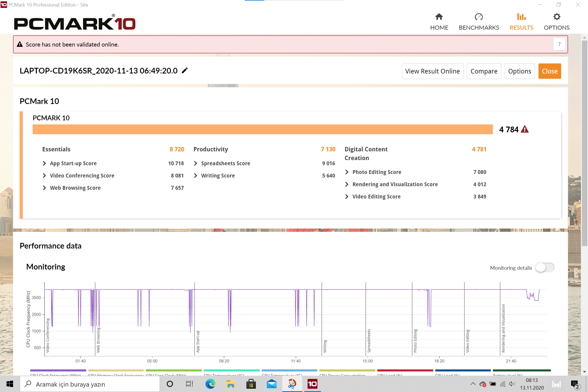
Task: Click the orange Close button
Action: (549, 71)
